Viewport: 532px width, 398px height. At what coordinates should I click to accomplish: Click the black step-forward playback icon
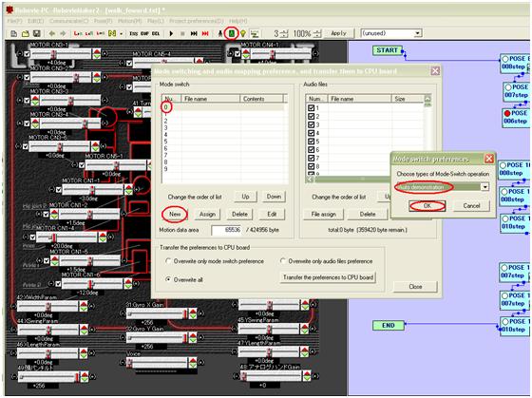pos(194,33)
